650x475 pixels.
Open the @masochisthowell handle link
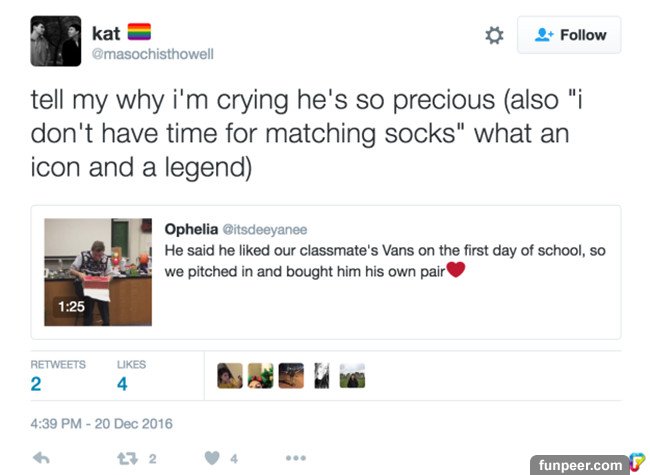pyautogui.click(x=152, y=54)
